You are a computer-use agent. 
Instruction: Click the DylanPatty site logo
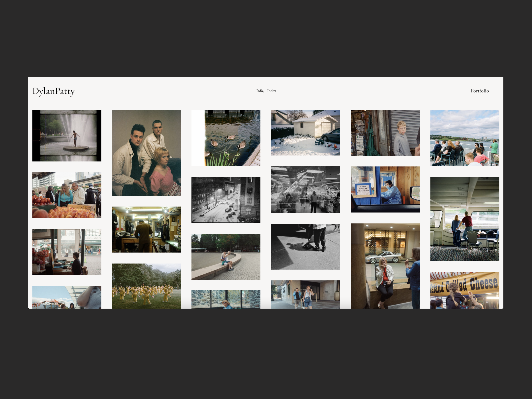coord(53,91)
